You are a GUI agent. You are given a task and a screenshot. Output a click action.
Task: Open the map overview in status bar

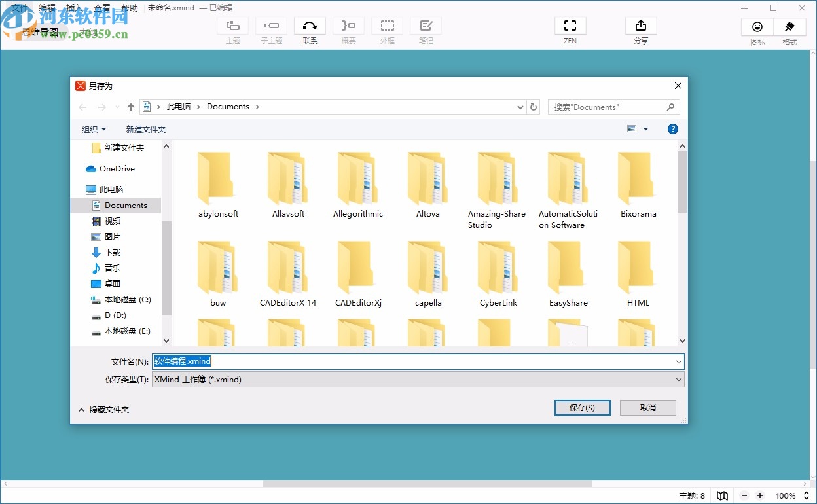pyautogui.click(x=722, y=496)
